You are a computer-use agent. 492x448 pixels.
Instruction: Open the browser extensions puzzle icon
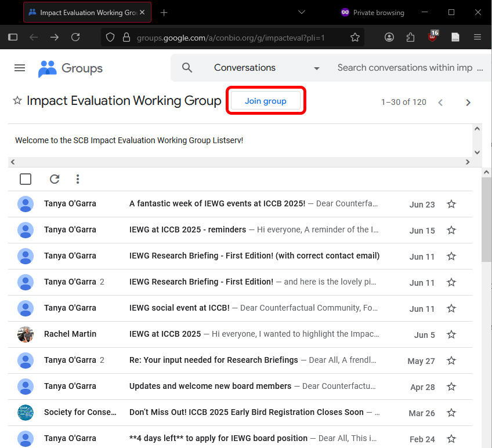click(x=411, y=37)
